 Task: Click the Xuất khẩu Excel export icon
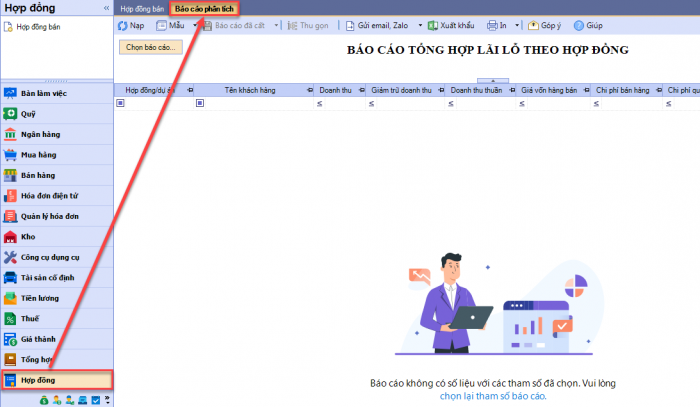pos(433,25)
